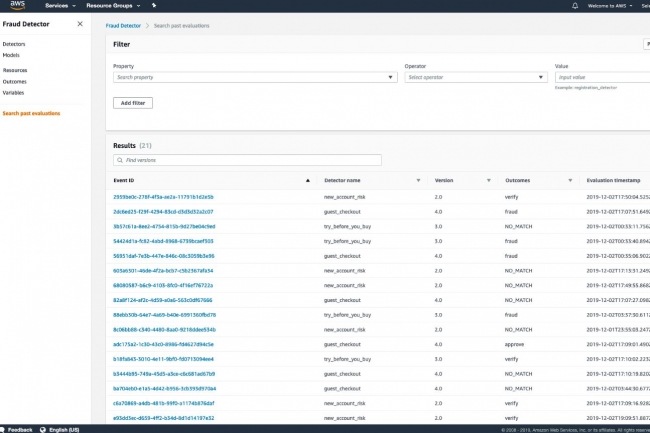This screenshot has height=433, width=650.
Task: Select Search past evaluations in sidebar
Action: click(x=31, y=114)
